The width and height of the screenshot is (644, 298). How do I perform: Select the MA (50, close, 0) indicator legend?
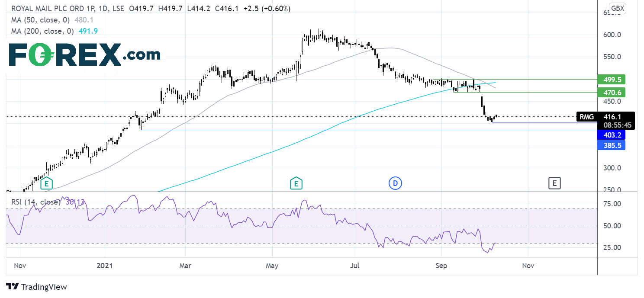(x=41, y=20)
